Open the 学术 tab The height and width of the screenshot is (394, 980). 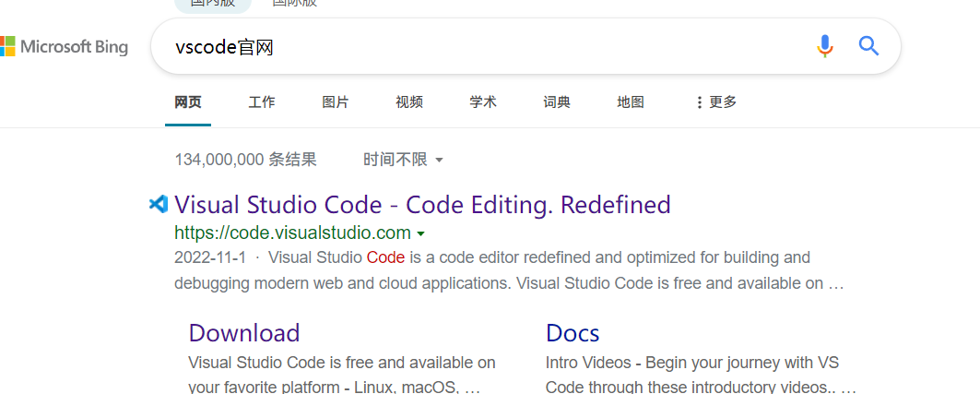coord(483,102)
